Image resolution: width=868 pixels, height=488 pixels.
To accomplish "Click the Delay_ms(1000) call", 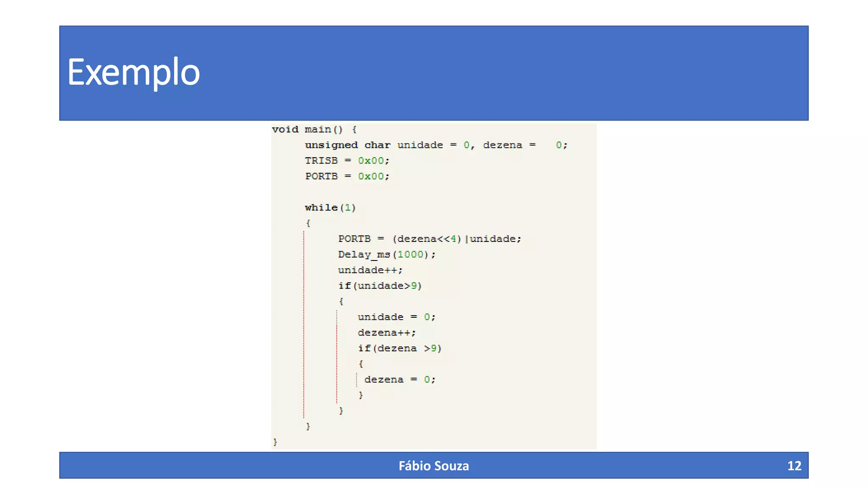I will (386, 255).
